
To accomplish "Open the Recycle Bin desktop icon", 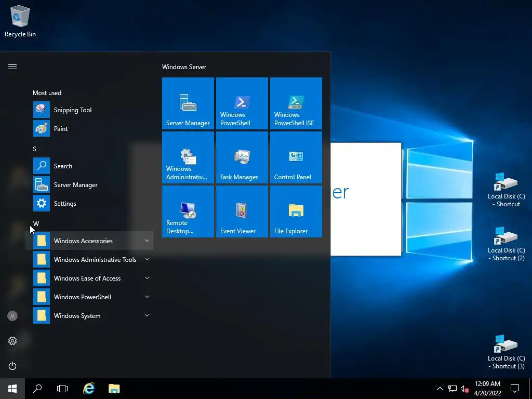I will click(x=20, y=21).
